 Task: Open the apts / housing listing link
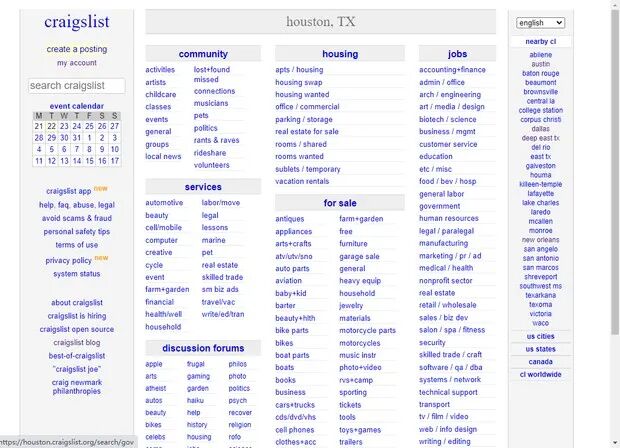point(299,70)
